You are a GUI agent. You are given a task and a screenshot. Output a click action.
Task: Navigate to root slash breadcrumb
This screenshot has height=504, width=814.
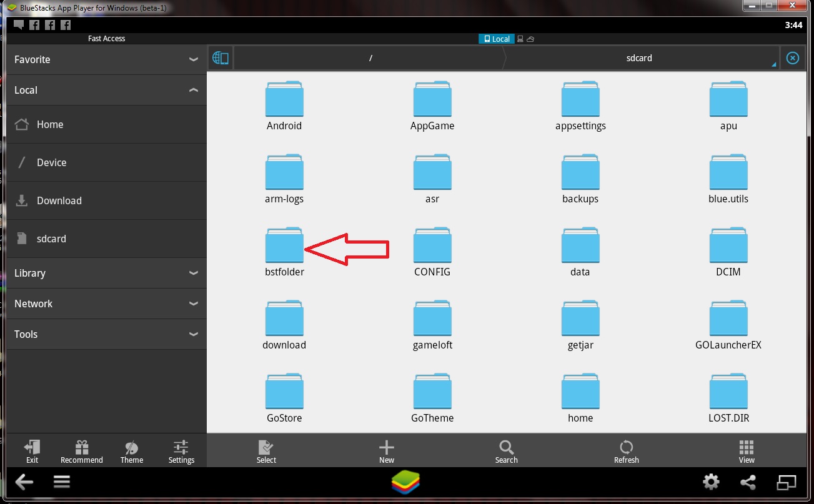tap(370, 58)
